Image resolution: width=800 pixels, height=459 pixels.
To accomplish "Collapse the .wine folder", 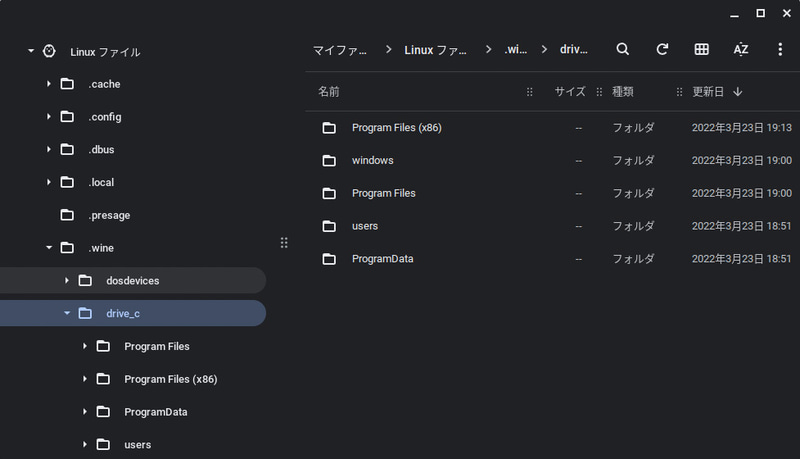I will [x=48, y=247].
